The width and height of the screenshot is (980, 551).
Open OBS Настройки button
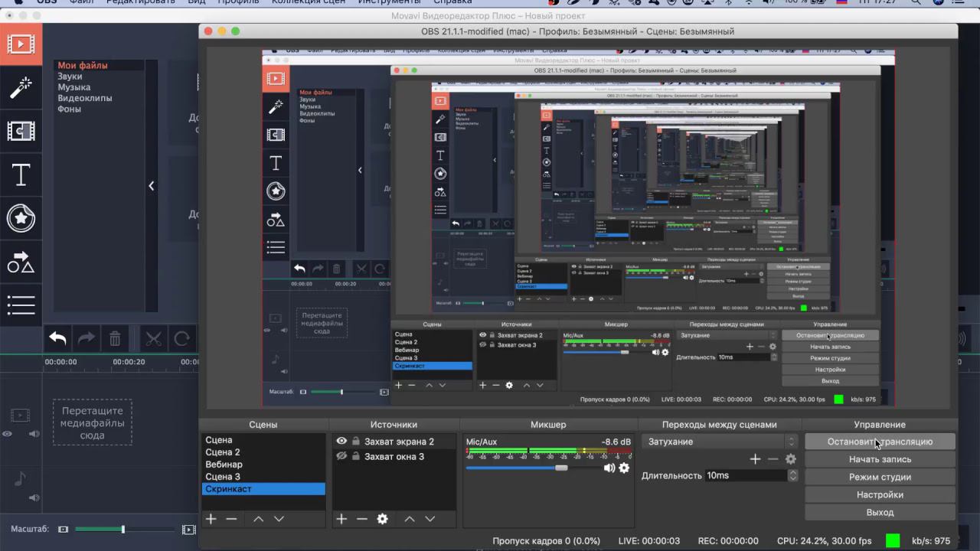[880, 494]
